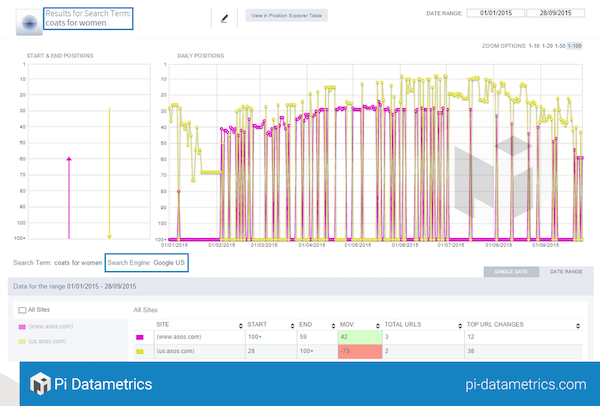Click the pencil edit icon
Screen dimensions: 600x406
(x=225, y=18)
